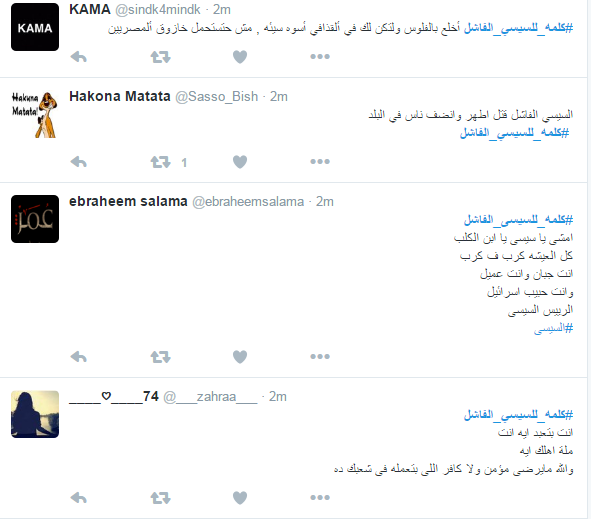Retweet the @___zahraa___ tweet

[161, 498]
